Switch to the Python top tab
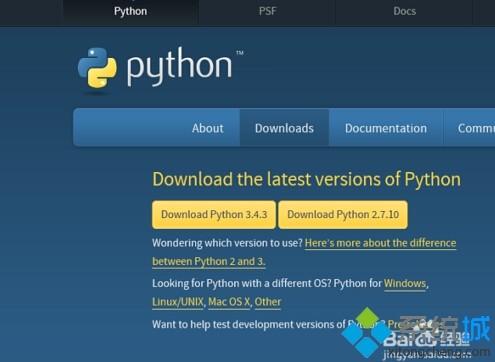 tap(130, 11)
